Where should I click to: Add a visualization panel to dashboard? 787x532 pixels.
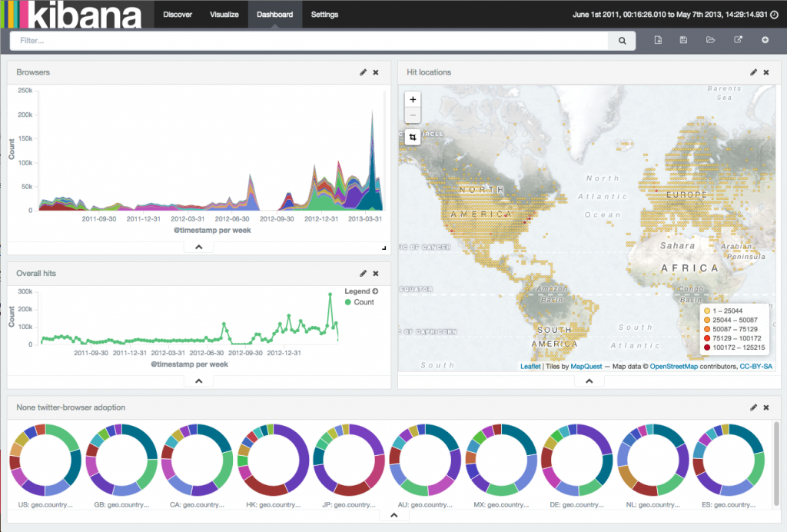pos(765,40)
